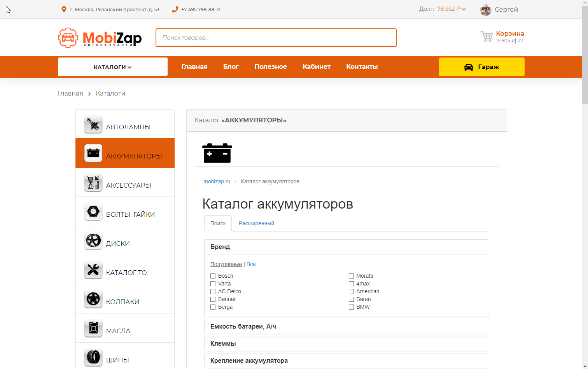Switch to the Поиск tab
Viewport: 588px width, 369px height.
pos(218,223)
